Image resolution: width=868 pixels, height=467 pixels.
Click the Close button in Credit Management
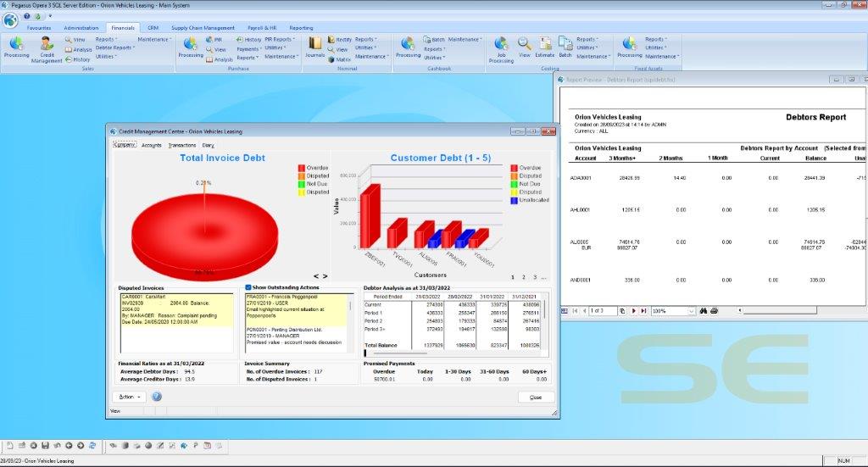(x=536, y=397)
